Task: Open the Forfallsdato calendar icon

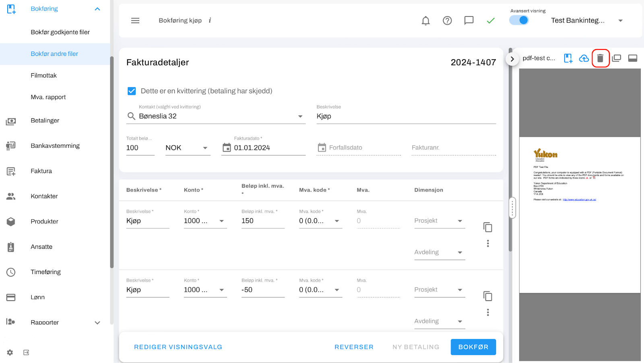Action: pos(322,148)
